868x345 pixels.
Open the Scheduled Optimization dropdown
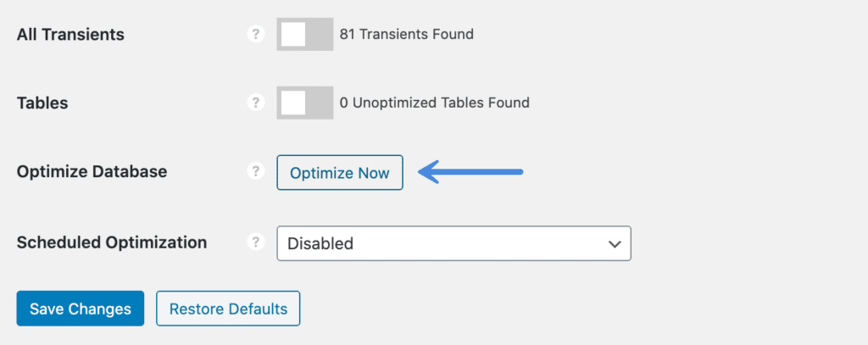[x=454, y=243]
